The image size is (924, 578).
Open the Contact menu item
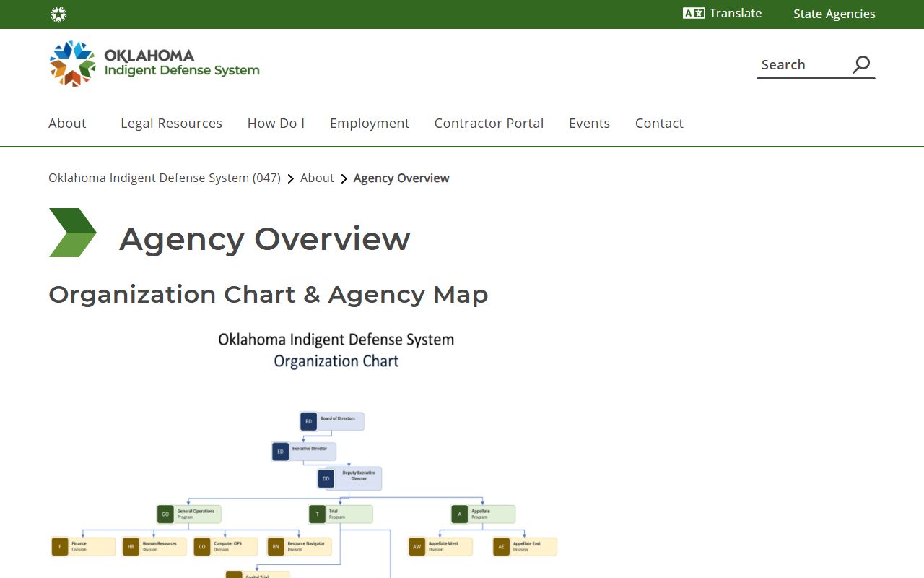point(659,124)
